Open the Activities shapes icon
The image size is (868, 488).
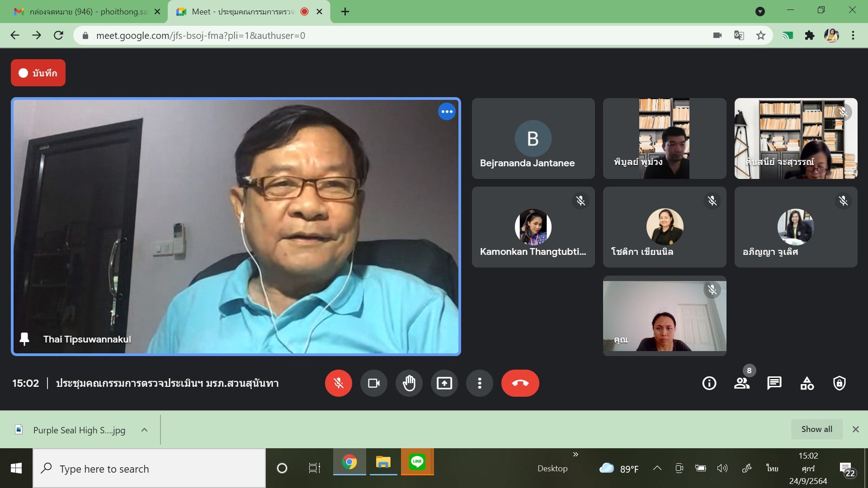807,383
